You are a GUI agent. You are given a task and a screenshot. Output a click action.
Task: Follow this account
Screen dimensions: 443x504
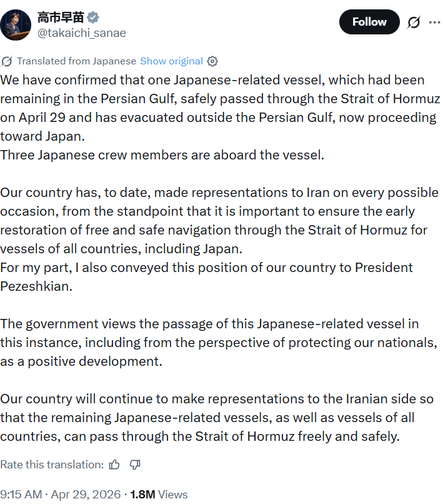[x=369, y=22]
